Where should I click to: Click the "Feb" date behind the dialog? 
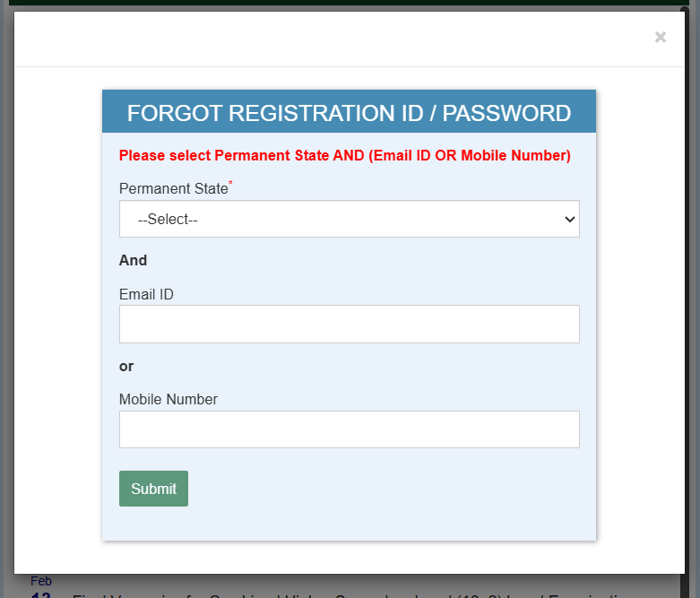pos(41,581)
